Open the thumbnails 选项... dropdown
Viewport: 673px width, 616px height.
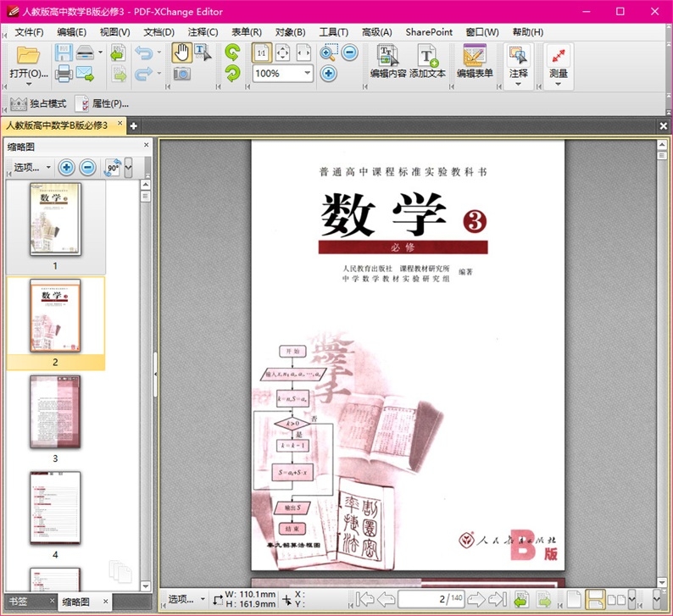coord(32,167)
